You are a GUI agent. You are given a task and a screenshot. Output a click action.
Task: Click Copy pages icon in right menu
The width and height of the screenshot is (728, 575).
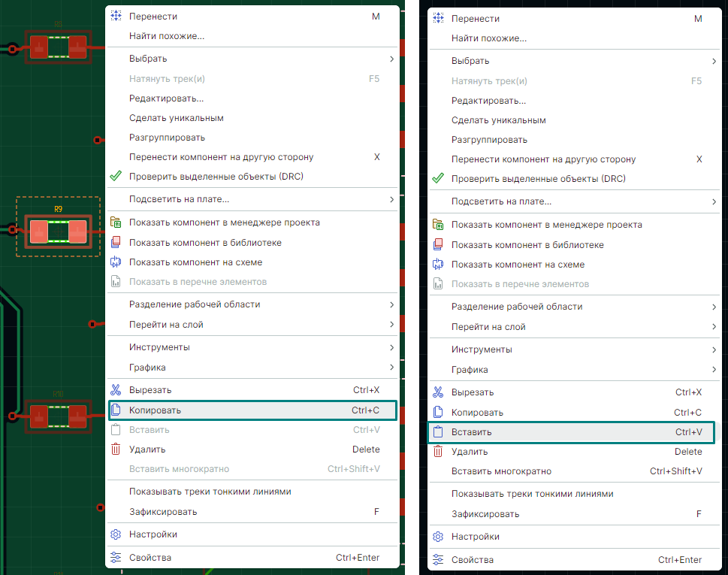438,412
